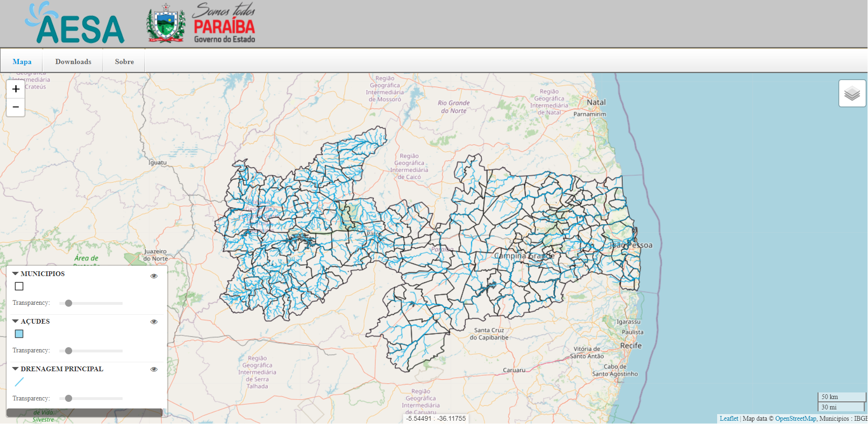This screenshot has width=868, height=424.
Task: Adjust DRENAGEM PRINCIPAL transparency slider
Action: point(91,398)
